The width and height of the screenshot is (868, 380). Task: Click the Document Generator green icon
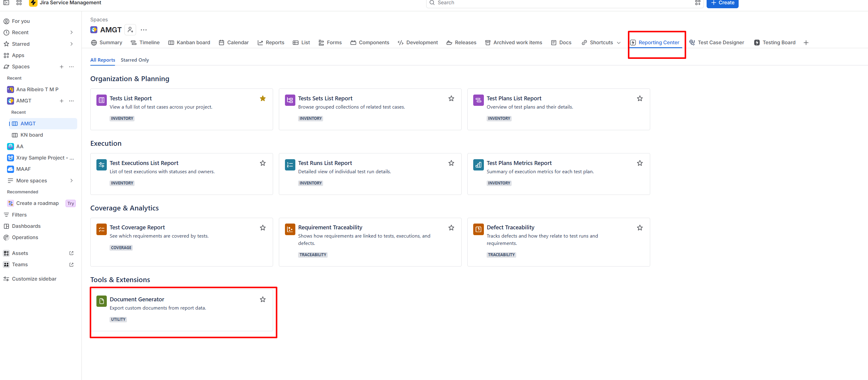point(101,301)
